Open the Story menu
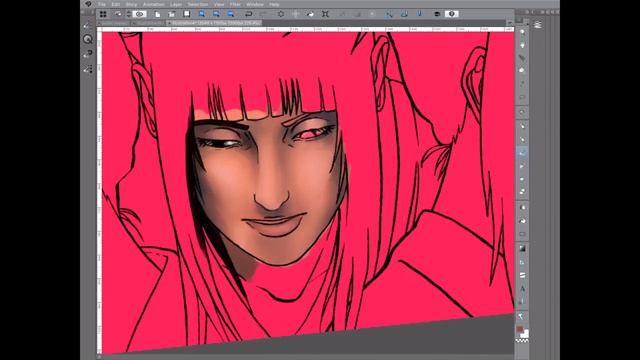 pyautogui.click(x=131, y=4)
